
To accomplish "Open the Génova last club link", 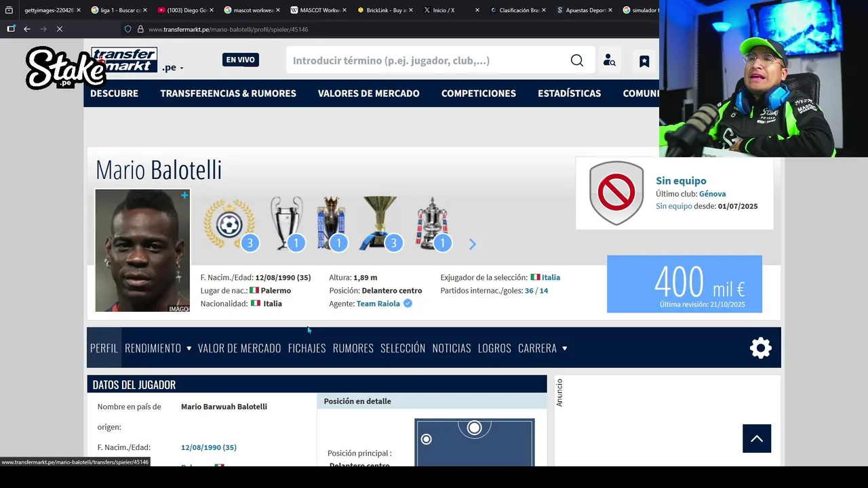I will (713, 194).
